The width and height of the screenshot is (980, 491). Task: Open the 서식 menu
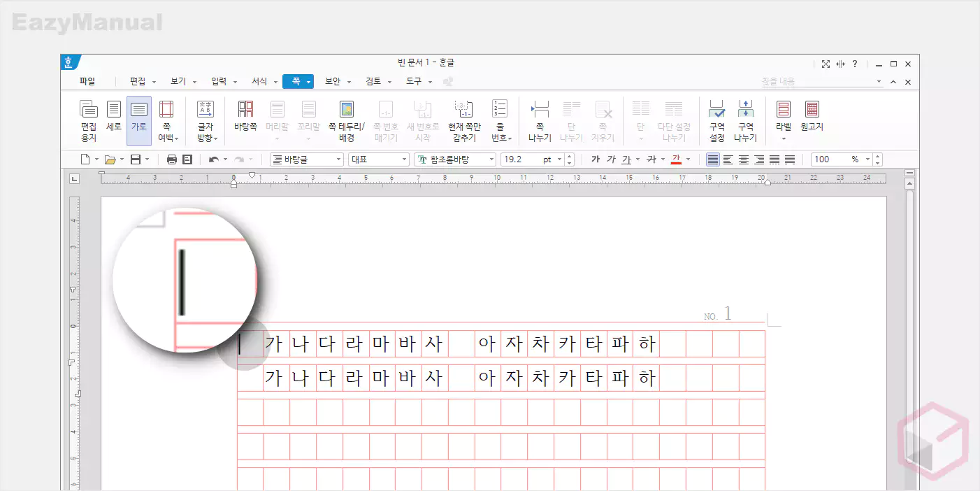click(x=259, y=81)
